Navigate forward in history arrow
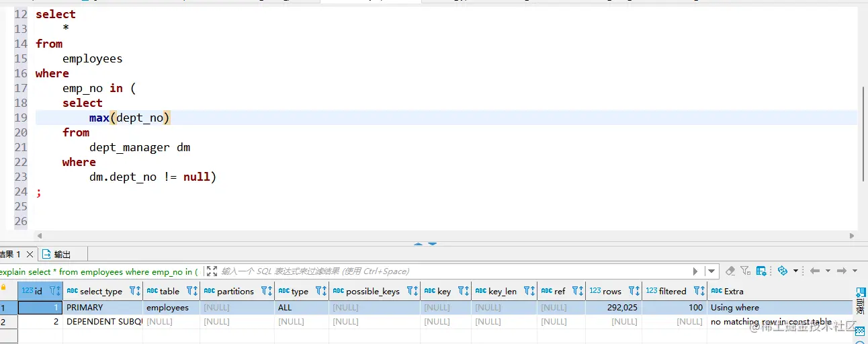 841,271
